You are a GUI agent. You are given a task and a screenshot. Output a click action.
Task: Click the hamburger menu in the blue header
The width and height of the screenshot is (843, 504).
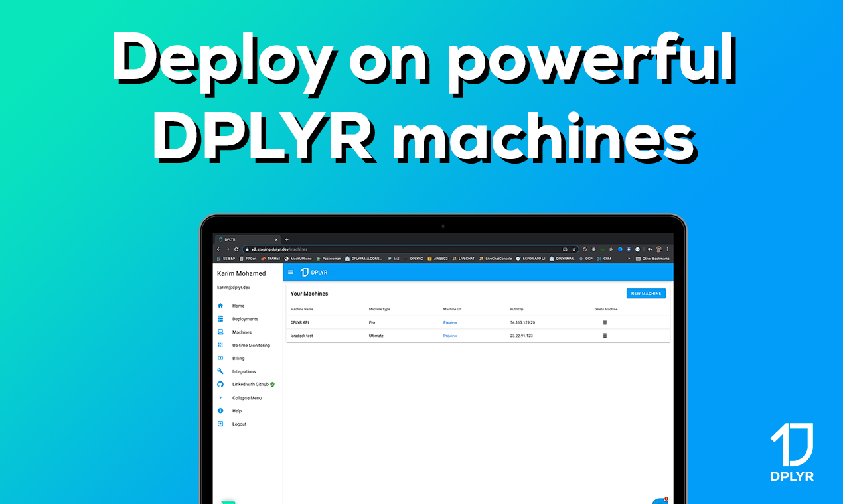click(x=291, y=272)
